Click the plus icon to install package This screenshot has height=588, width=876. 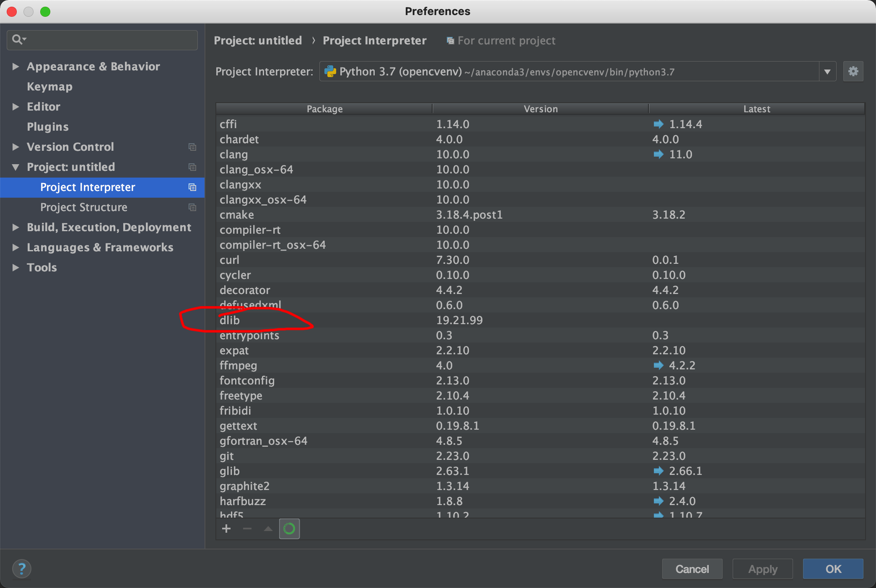[x=226, y=529]
